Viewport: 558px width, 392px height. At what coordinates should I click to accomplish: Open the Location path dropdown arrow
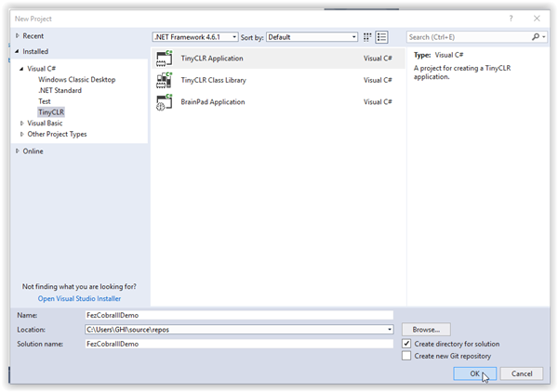click(390, 330)
